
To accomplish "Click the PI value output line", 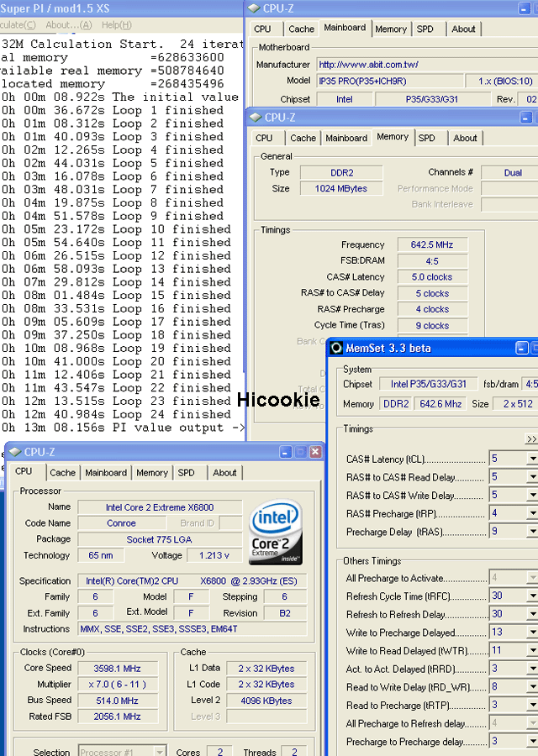I will click(123, 428).
